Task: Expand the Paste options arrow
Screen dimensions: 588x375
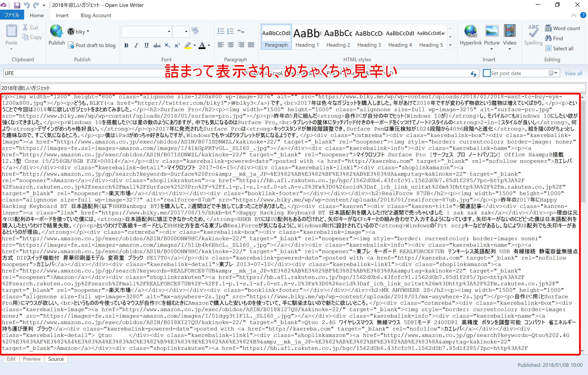Action: (11, 49)
